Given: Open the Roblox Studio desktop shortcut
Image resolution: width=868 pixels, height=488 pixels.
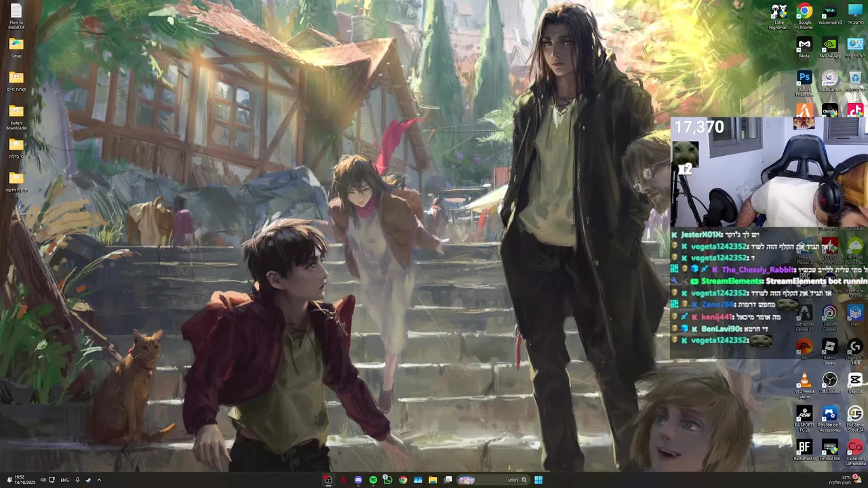Looking at the screenshot, I should (x=829, y=351).
